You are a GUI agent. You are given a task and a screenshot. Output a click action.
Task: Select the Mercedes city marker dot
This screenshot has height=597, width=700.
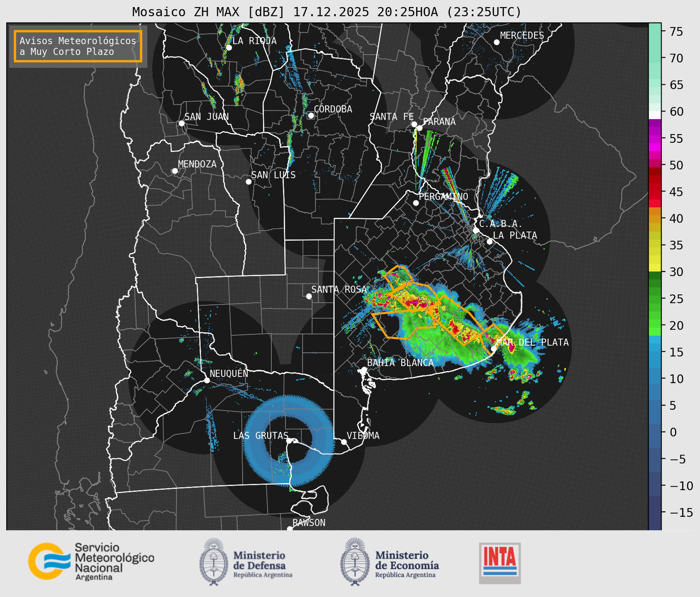497,42
